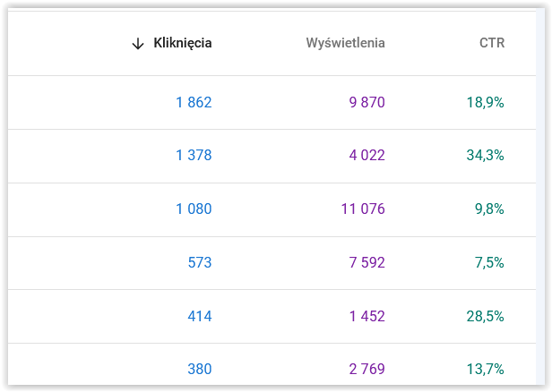Viewport: 552px width, 392px height.
Task: Select CTR value 7,5%
Action: (x=489, y=263)
